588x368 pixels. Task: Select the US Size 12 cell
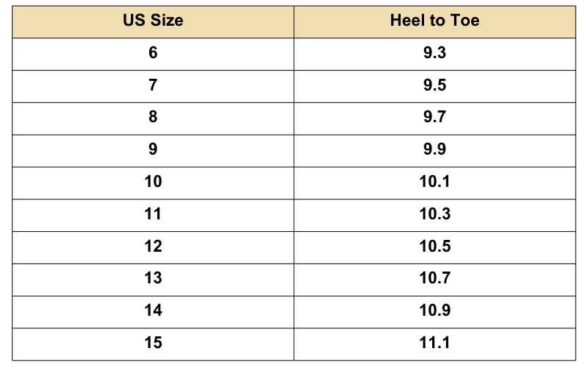point(153,247)
